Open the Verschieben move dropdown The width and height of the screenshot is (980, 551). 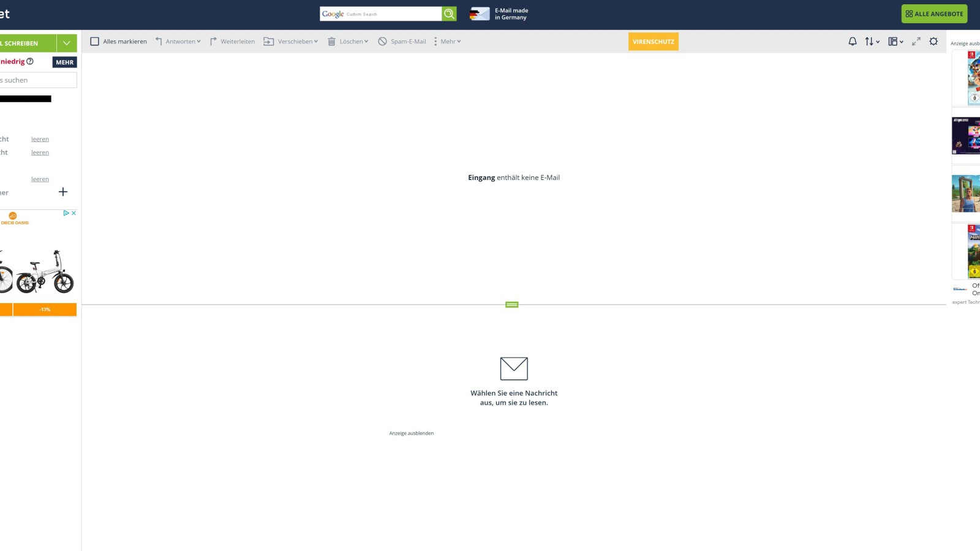tap(291, 42)
